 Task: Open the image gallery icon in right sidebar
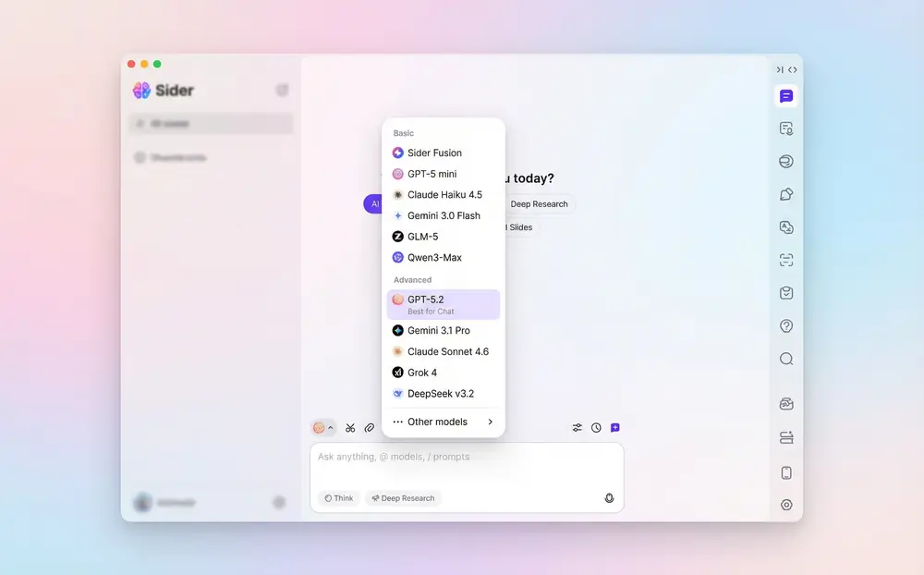[786, 404]
